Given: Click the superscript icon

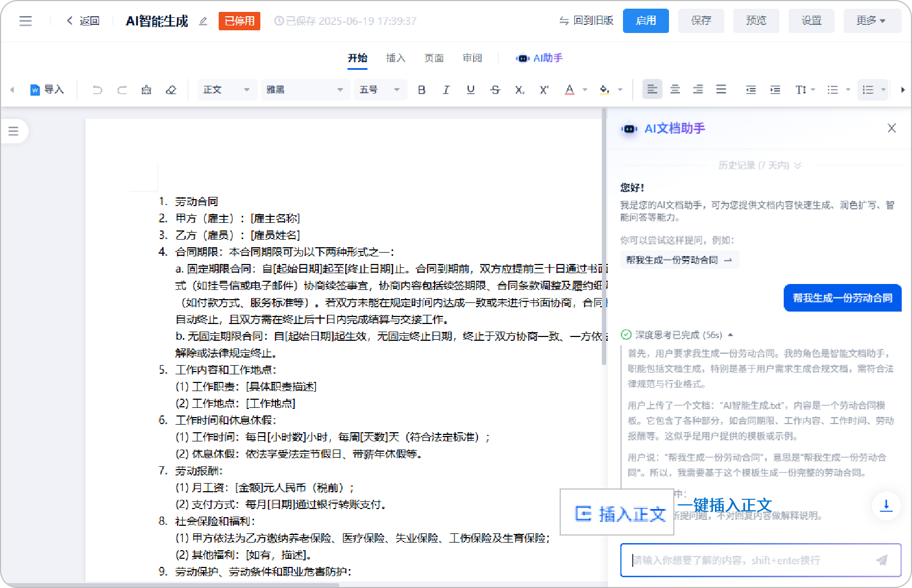Looking at the screenshot, I should [544, 90].
